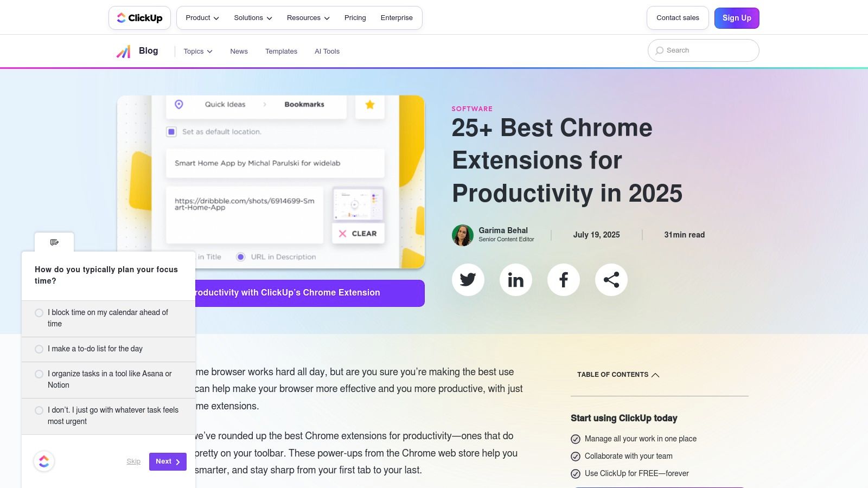
Task: Share article on LinkedIn
Action: [x=515, y=280]
